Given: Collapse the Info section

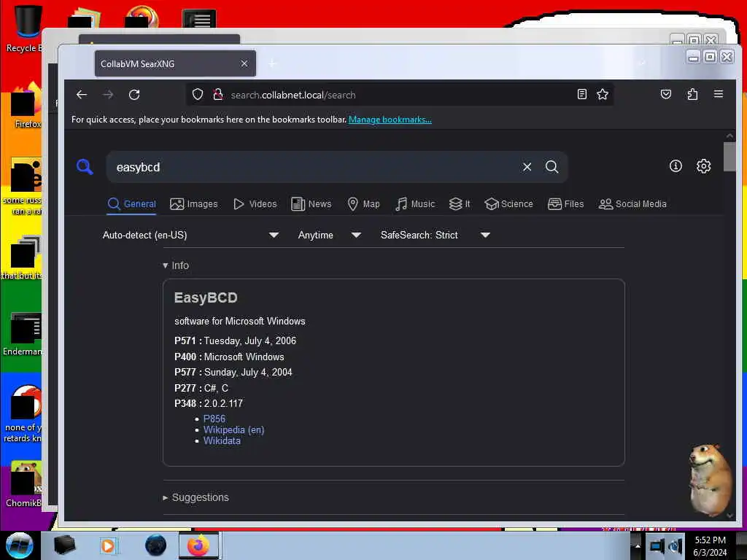Looking at the screenshot, I should [176, 265].
